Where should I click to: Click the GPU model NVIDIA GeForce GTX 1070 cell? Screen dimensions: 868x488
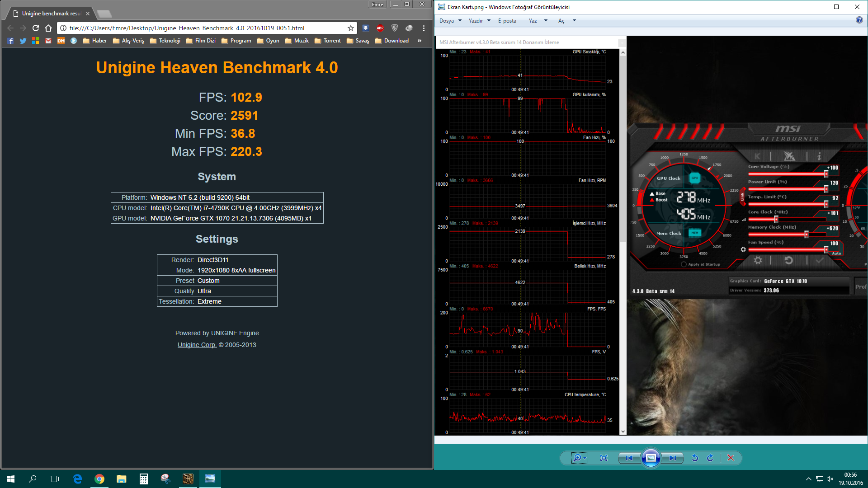click(x=236, y=218)
